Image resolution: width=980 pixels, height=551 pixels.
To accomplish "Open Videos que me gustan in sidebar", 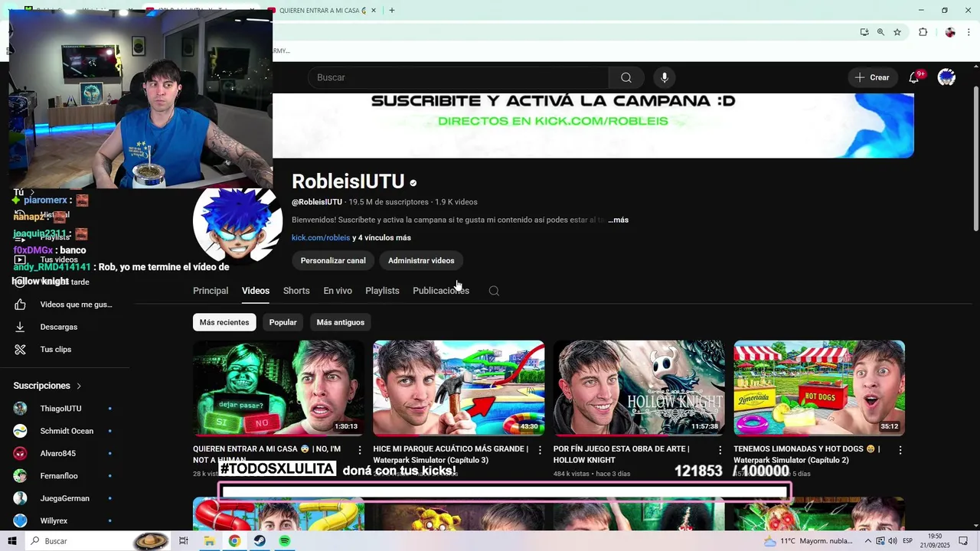I will (65, 305).
